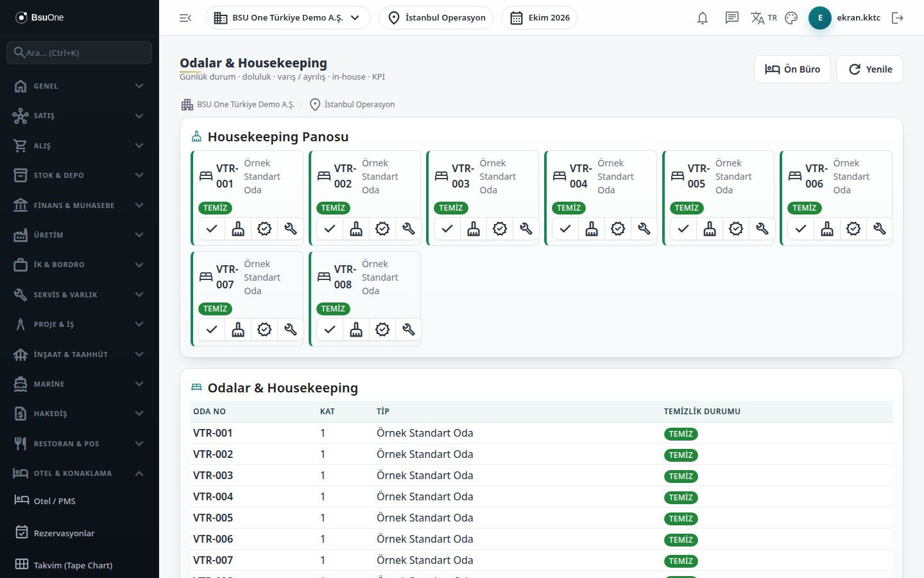The width and height of the screenshot is (924, 578).
Task: Click the inspected badge icon on VTR-006
Action: pyautogui.click(x=853, y=229)
